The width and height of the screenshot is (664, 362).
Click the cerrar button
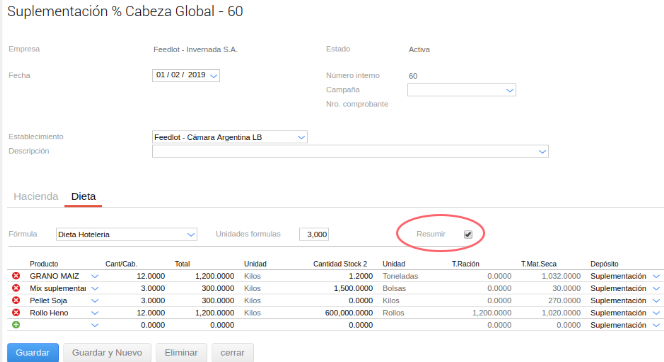(232, 353)
